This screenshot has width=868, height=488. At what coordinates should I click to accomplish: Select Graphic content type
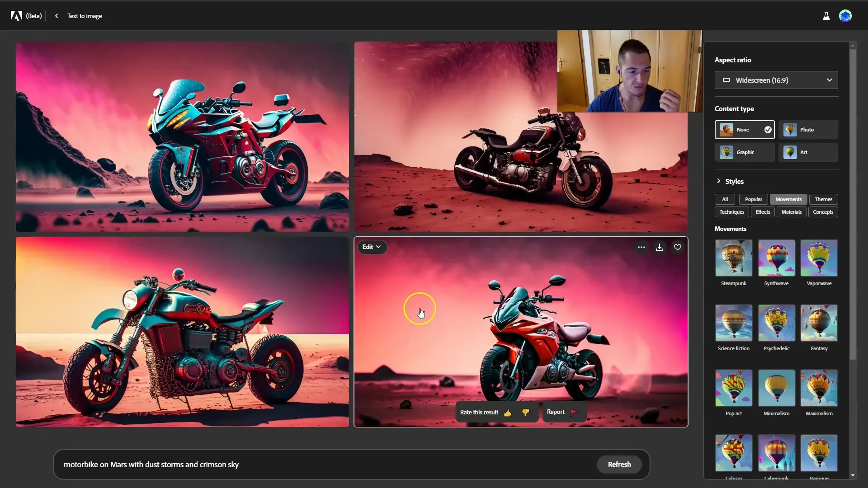(x=745, y=152)
